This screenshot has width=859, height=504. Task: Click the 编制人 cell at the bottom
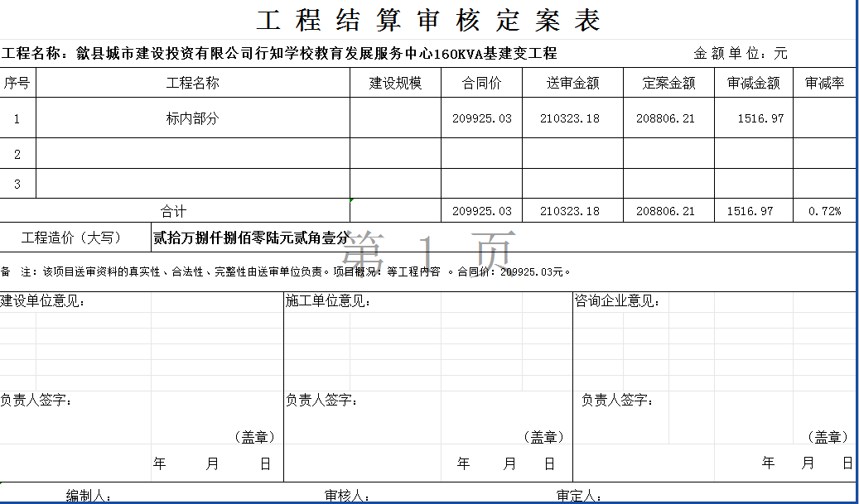[x=89, y=496]
